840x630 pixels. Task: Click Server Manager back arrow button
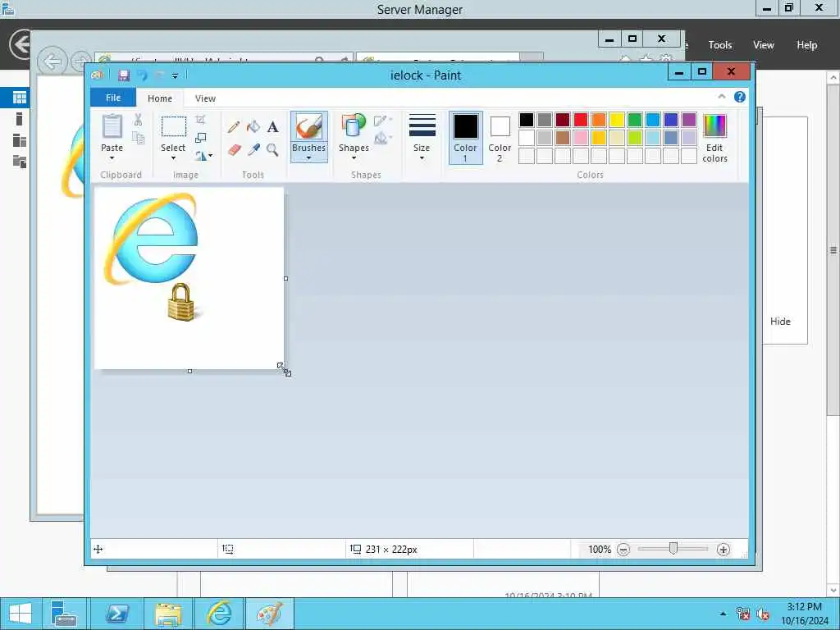(21, 44)
